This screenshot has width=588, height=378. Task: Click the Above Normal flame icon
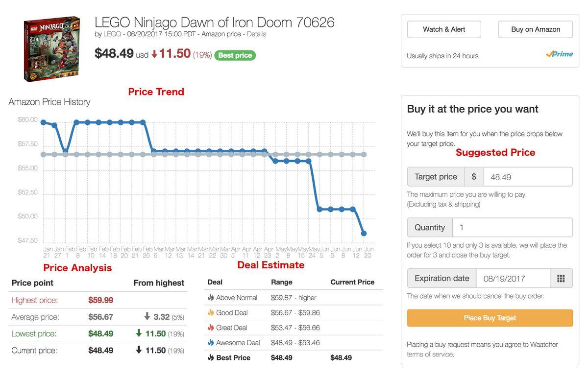pos(211,298)
